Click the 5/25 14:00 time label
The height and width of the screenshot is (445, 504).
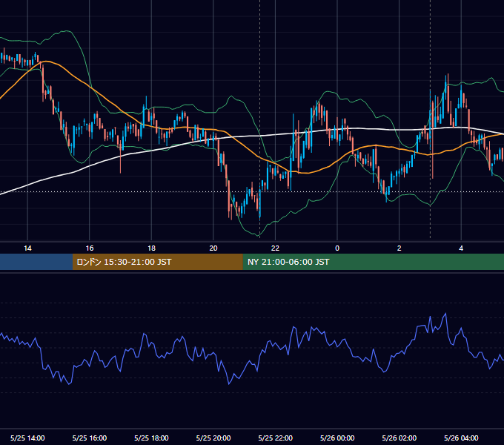pyautogui.click(x=27, y=438)
